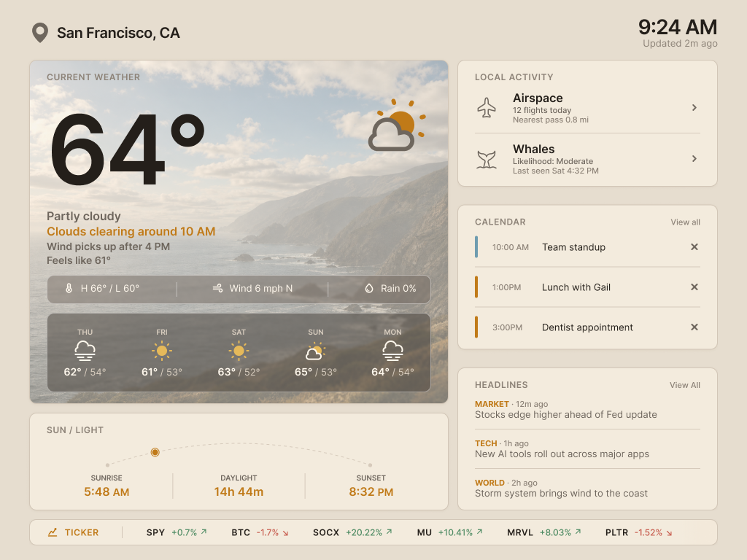This screenshot has width=747, height=560.
Task: Dismiss the Lunch with Gail event
Action: pyautogui.click(x=694, y=287)
